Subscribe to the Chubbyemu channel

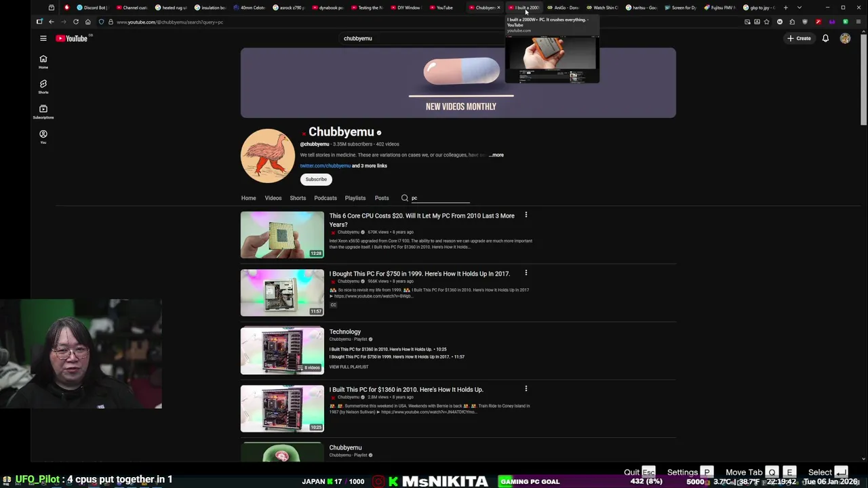[x=316, y=180]
